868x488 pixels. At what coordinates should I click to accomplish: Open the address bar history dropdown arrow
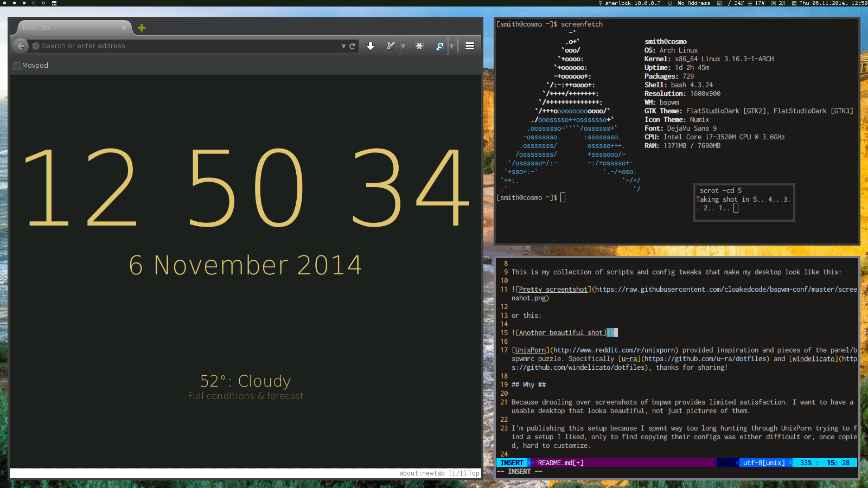[343, 46]
